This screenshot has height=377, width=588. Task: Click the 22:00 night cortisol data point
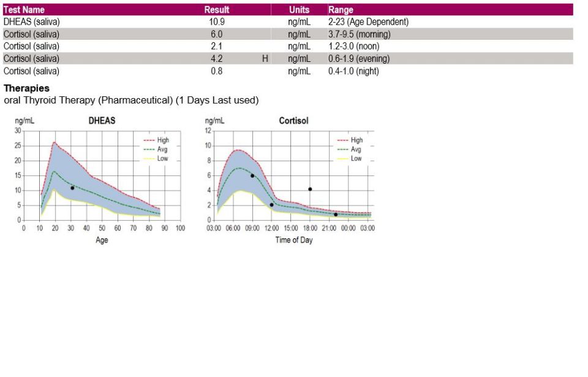click(x=336, y=215)
